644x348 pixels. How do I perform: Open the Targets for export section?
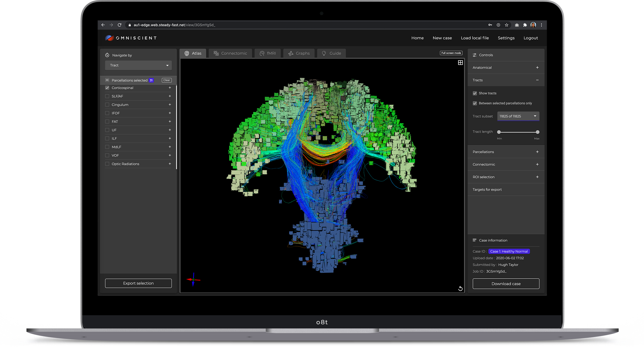click(506, 190)
